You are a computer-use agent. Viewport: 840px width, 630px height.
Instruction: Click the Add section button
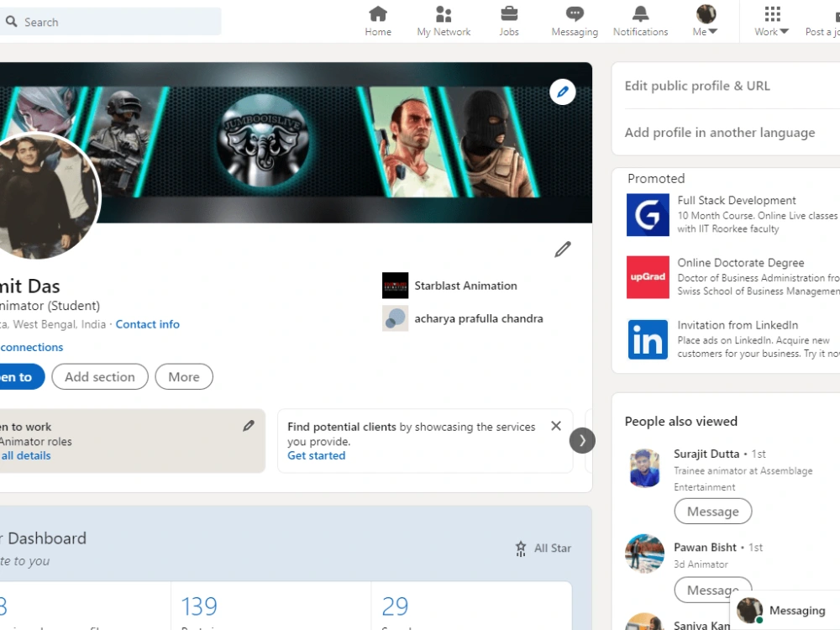[x=100, y=376]
